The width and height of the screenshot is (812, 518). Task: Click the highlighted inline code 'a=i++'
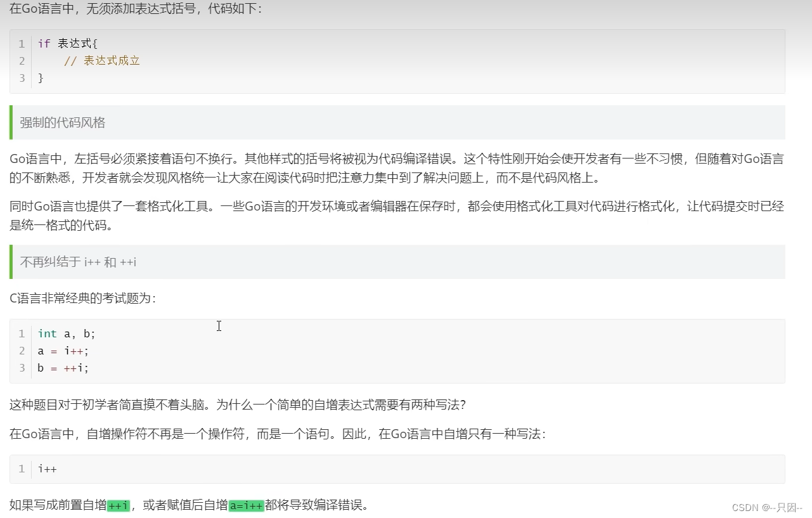point(246,505)
